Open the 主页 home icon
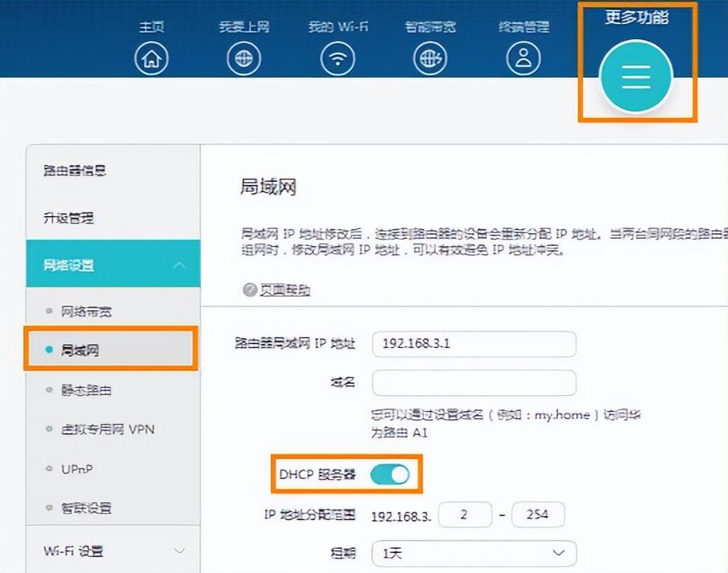 click(x=151, y=58)
